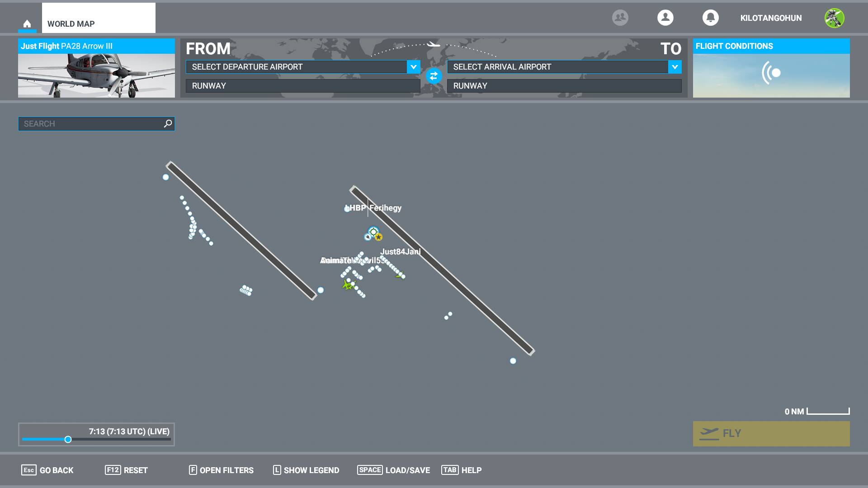
Task: Click the yellow star favorite marker
Action: 379,237
